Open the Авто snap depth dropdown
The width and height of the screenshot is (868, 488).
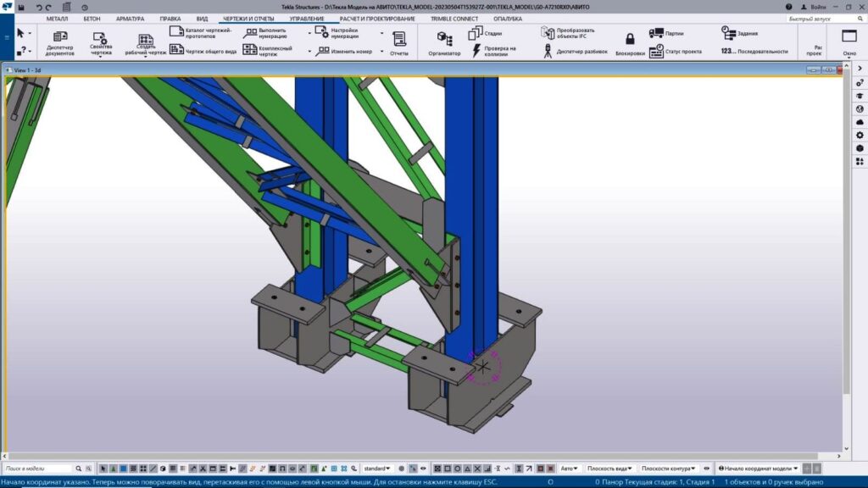[x=569, y=469]
